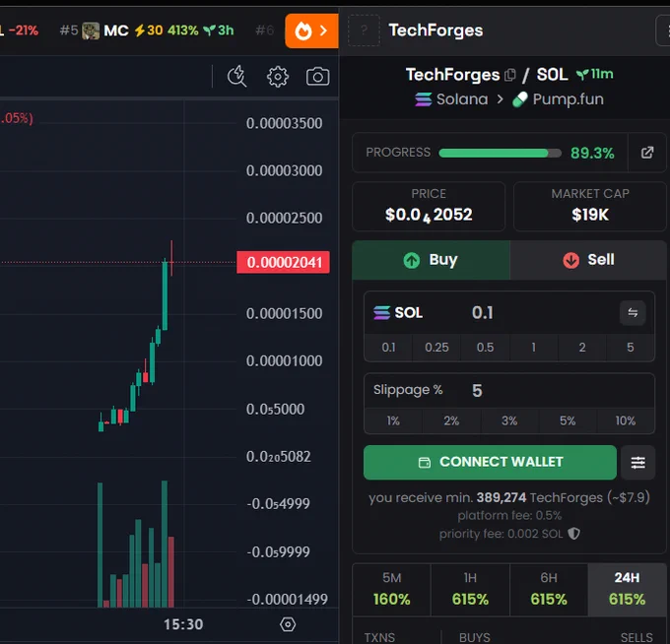Viewport: 670px width, 644px height.
Task: Click the red 0.00002041 price label
Action: (x=283, y=262)
